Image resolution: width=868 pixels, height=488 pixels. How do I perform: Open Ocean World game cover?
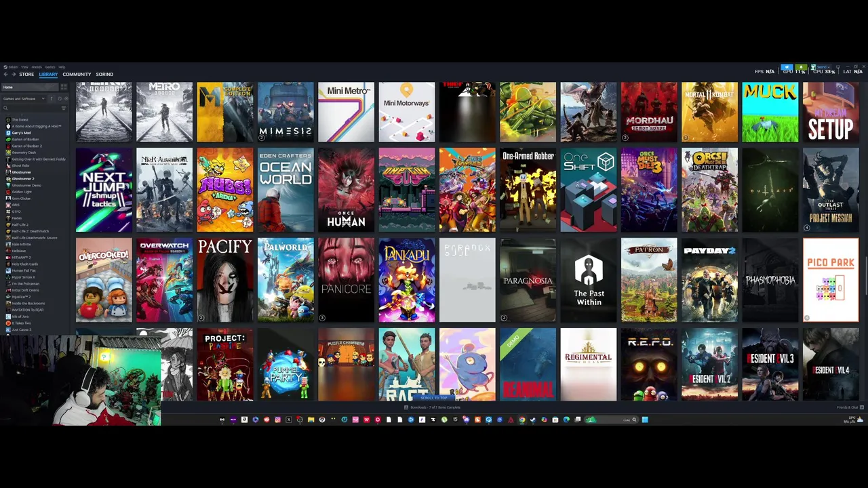point(285,190)
